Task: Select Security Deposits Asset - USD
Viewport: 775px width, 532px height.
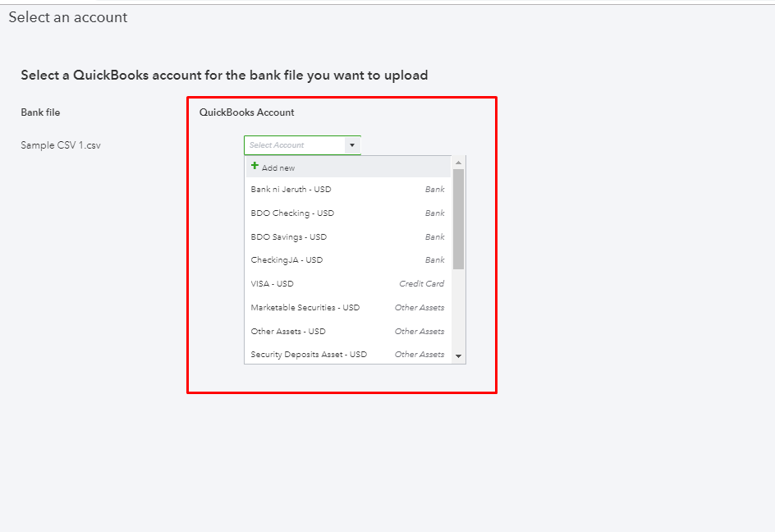Action: click(348, 354)
